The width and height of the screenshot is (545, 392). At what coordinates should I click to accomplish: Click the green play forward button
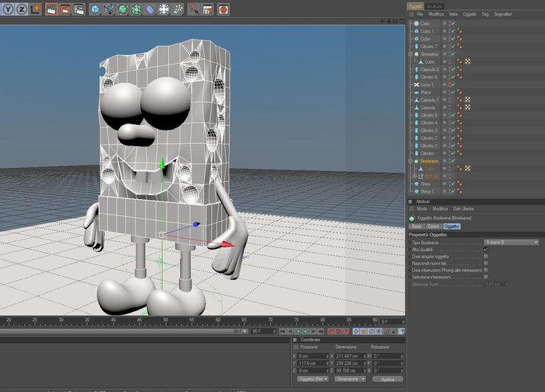(305, 331)
